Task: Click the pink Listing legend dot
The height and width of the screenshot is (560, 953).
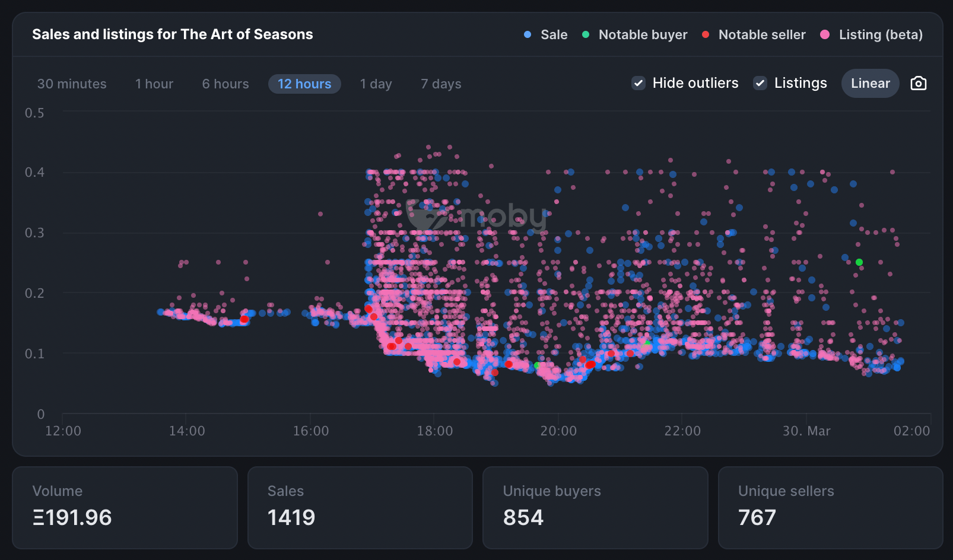Action: [825, 34]
